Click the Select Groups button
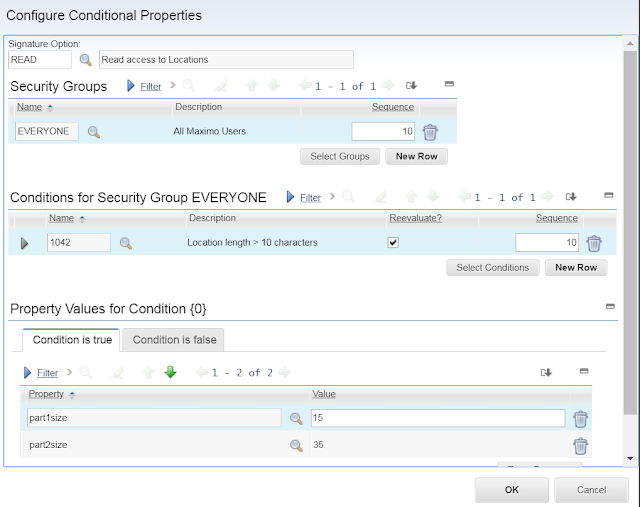This screenshot has width=640, height=507. coord(340,156)
